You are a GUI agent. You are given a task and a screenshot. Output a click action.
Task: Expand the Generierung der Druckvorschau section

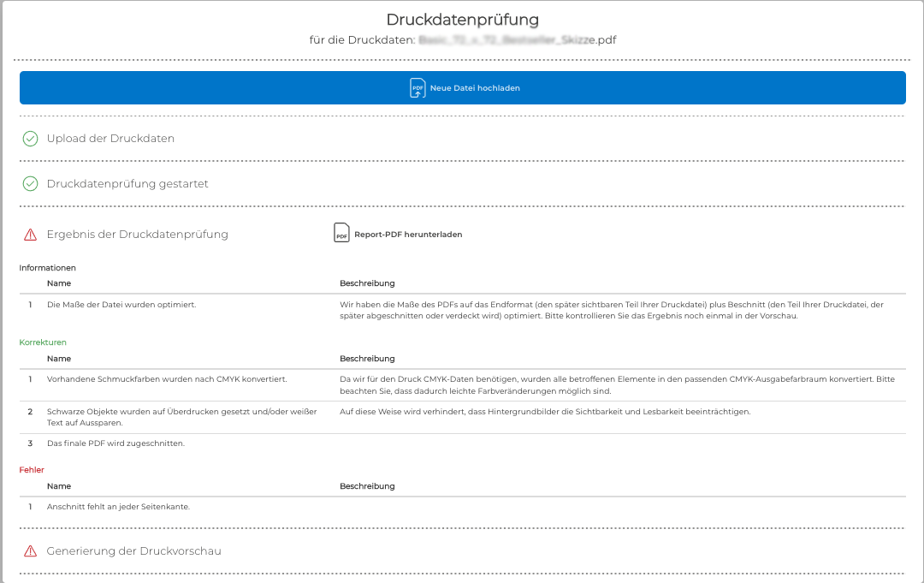[x=133, y=551]
